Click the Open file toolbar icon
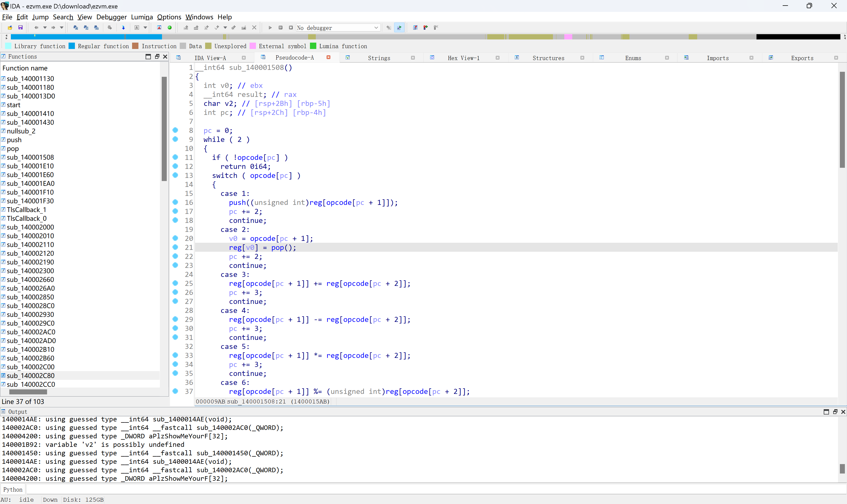Image resolution: width=847 pixels, height=504 pixels. coord(10,28)
